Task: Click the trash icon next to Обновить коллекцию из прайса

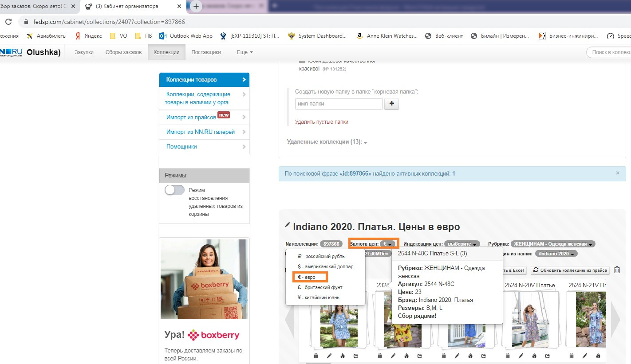Action: click(x=617, y=270)
